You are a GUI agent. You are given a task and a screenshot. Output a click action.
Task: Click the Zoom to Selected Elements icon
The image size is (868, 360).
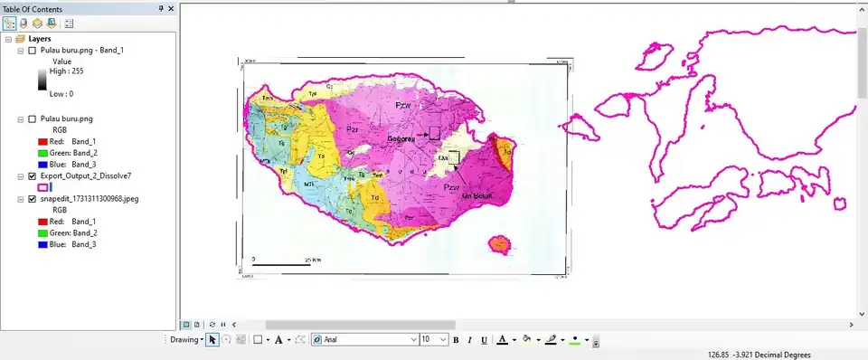tap(241, 339)
